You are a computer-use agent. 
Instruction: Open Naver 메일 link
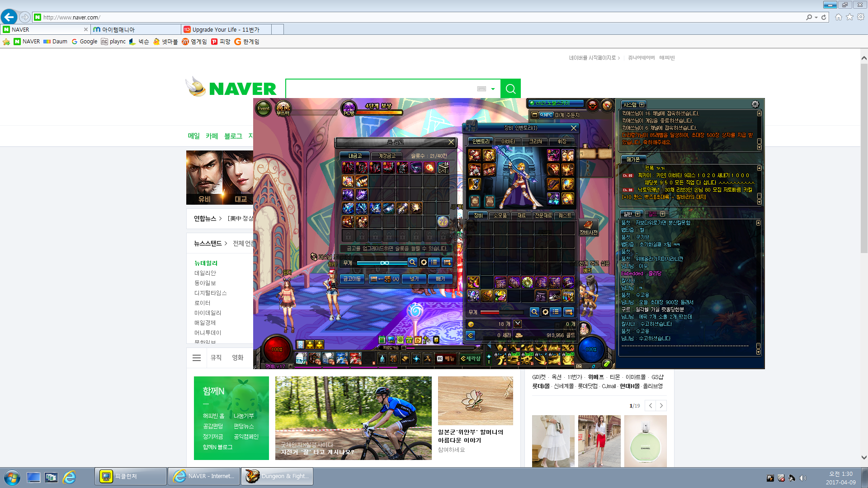[194, 136]
